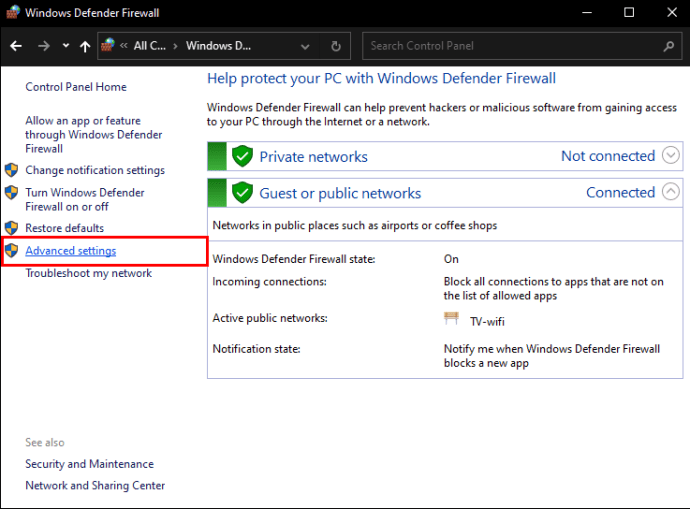Open Advanced settings link
The image size is (690, 509).
tap(70, 251)
